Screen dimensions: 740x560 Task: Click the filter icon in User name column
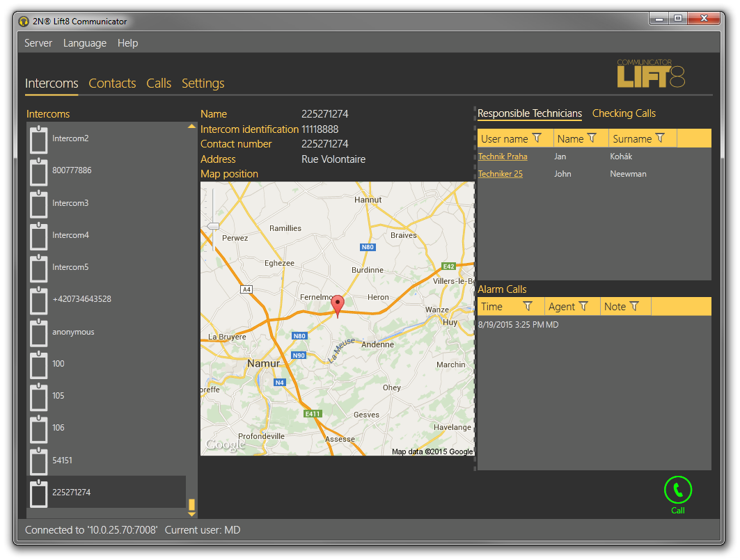pos(537,138)
